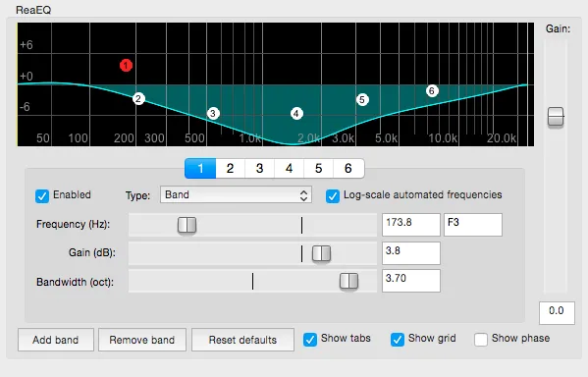Enable the Show phase checkbox

[x=481, y=340]
